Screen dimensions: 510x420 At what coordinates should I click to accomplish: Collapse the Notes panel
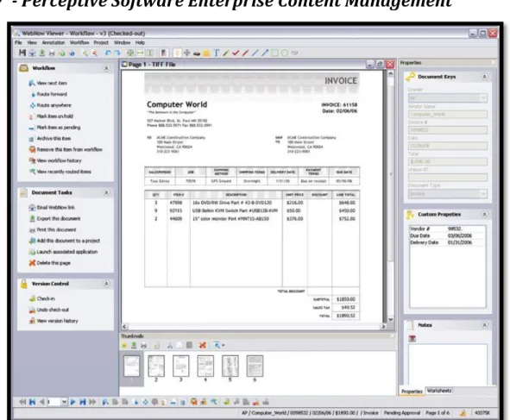tap(484, 325)
